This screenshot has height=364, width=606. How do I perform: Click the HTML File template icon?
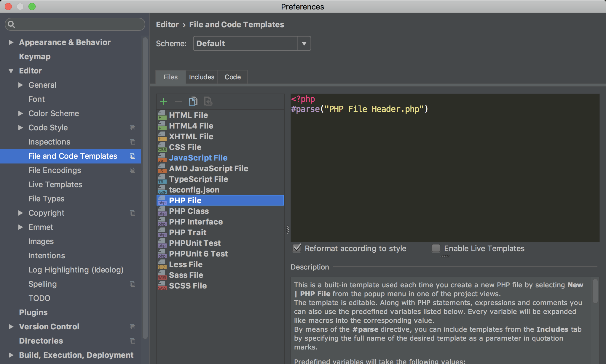(162, 115)
